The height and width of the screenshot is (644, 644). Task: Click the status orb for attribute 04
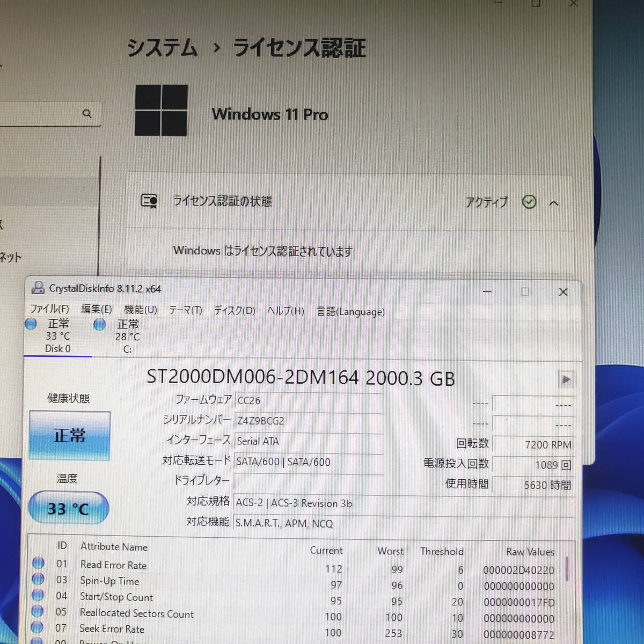click(x=37, y=595)
